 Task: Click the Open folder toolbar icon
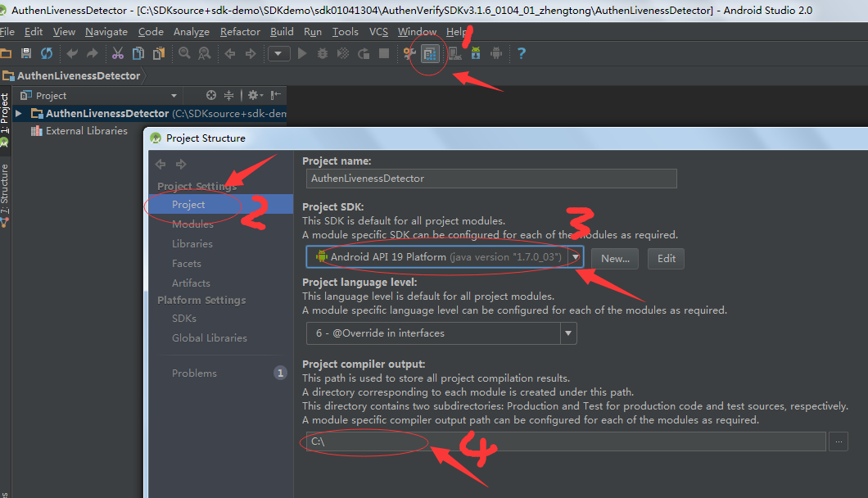click(6, 54)
